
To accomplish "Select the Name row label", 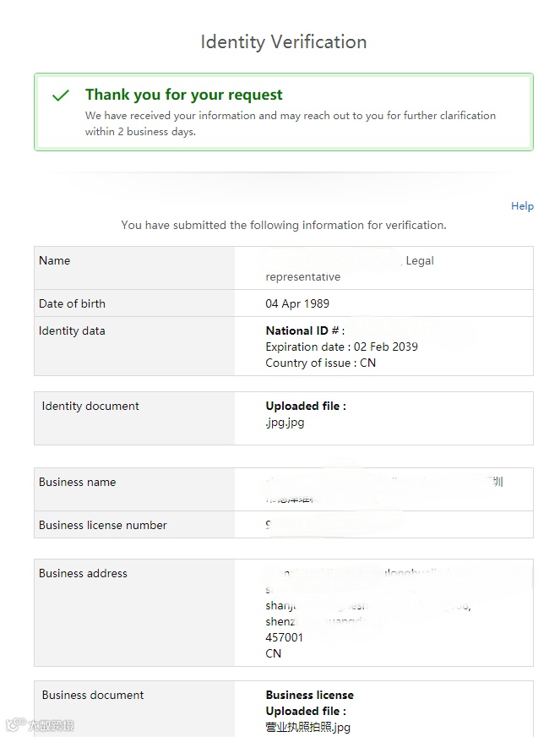I will [x=54, y=260].
